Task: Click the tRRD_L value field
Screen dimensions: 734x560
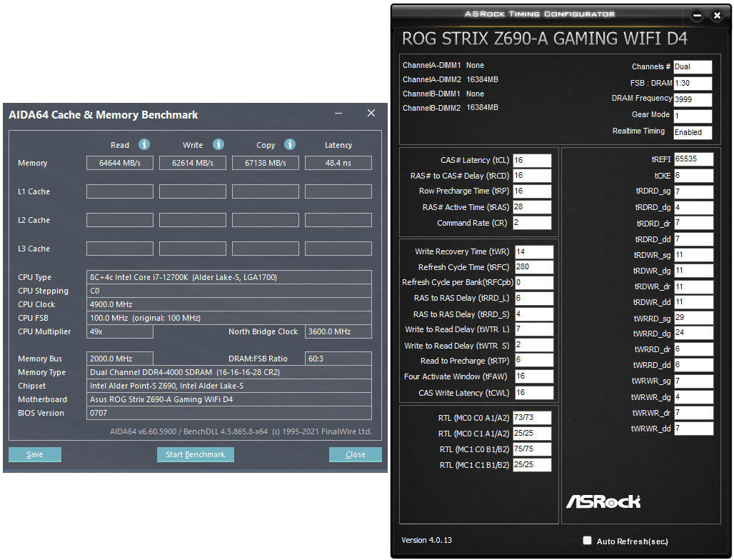Action: [534, 299]
